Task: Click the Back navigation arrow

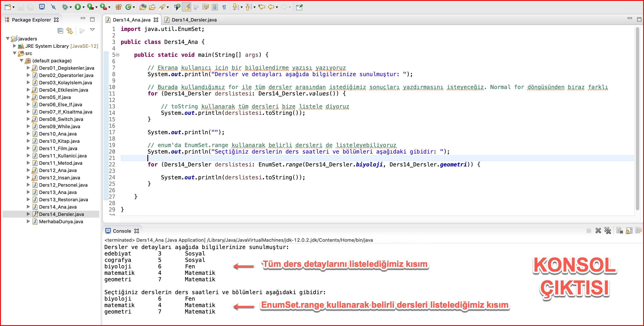Action: point(271,7)
